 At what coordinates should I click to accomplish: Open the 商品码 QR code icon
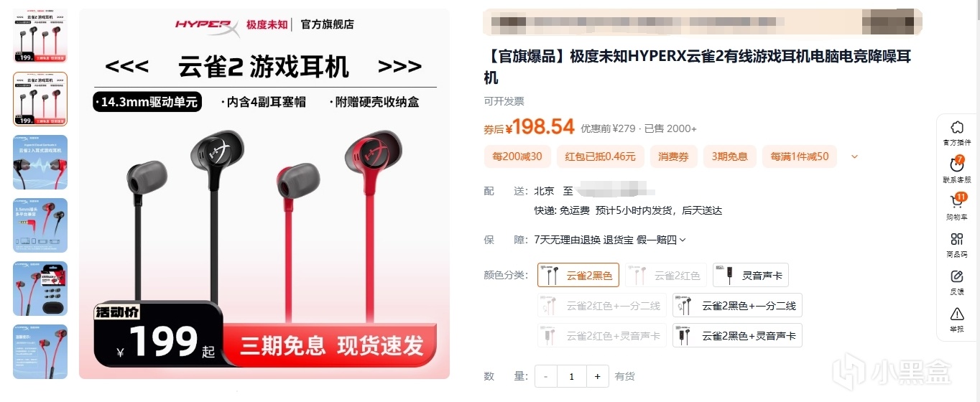coord(956,246)
